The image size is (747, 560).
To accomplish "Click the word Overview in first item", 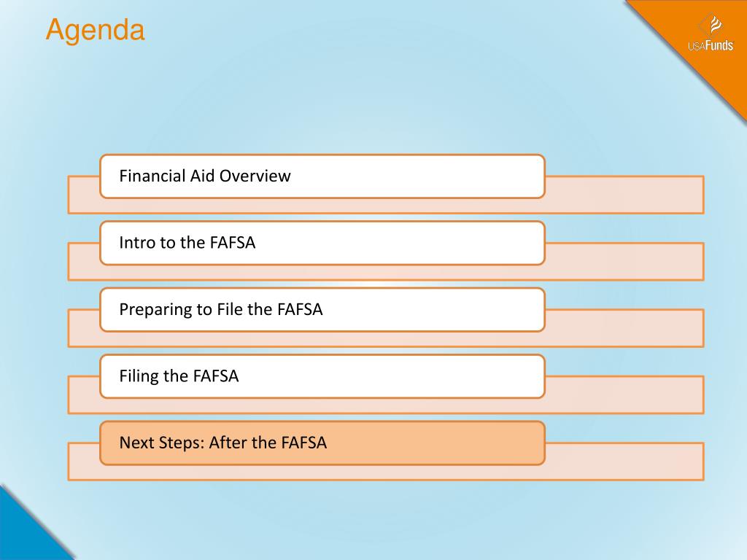I will click(255, 176).
